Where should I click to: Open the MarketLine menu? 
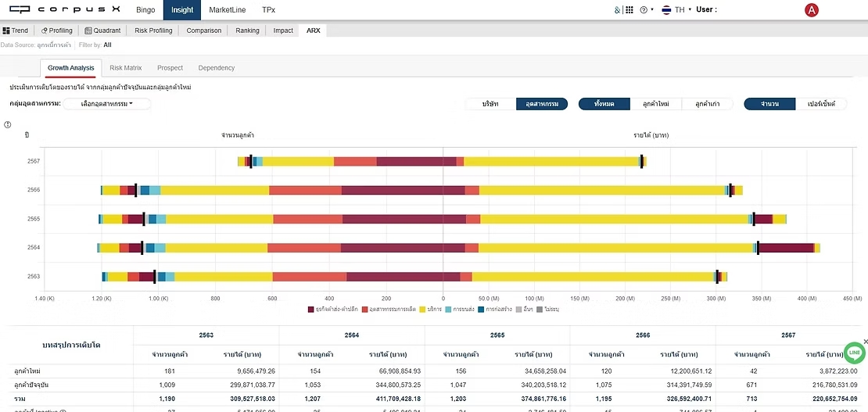pyautogui.click(x=227, y=10)
